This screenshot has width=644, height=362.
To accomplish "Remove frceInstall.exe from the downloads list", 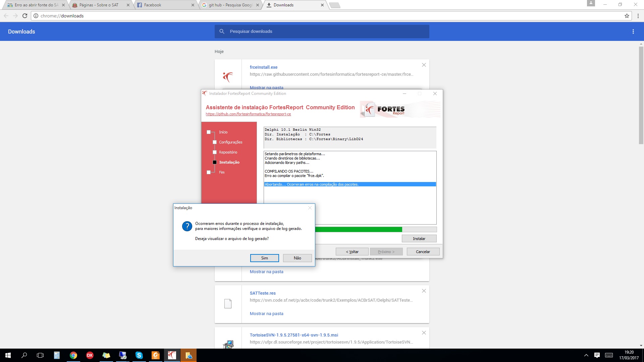I will pos(424,65).
